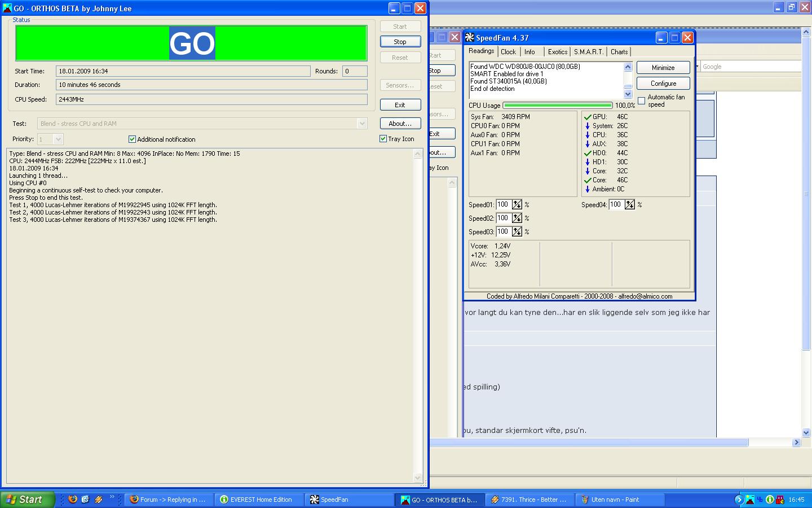Click the green check icon beside Core 46C
The image size is (812, 508).
(x=588, y=180)
